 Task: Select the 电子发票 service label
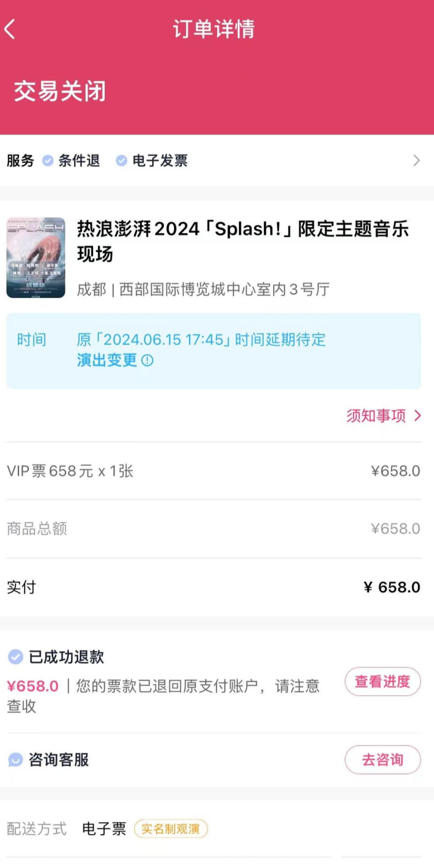160,161
